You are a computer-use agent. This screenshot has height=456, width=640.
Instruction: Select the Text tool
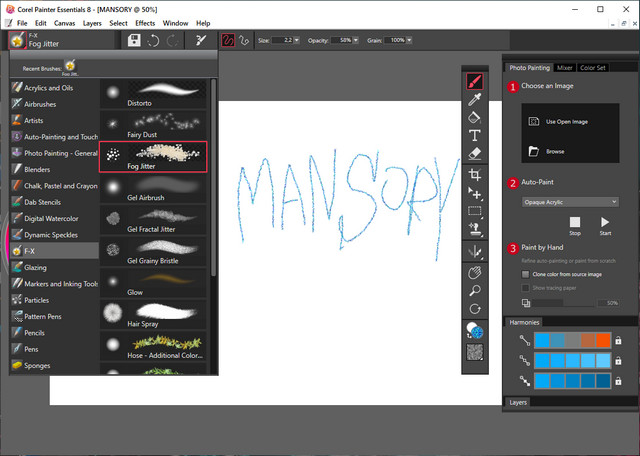[x=475, y=135]
